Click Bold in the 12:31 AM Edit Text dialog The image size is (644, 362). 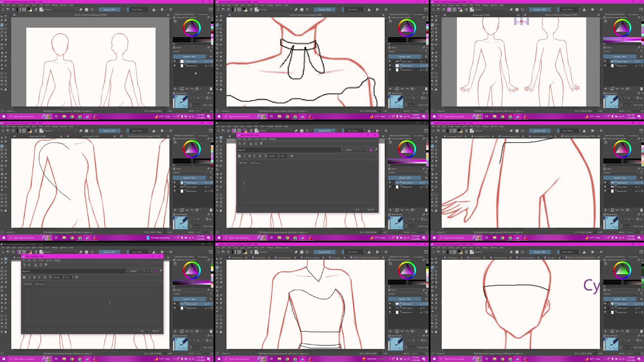pos(239,156)
